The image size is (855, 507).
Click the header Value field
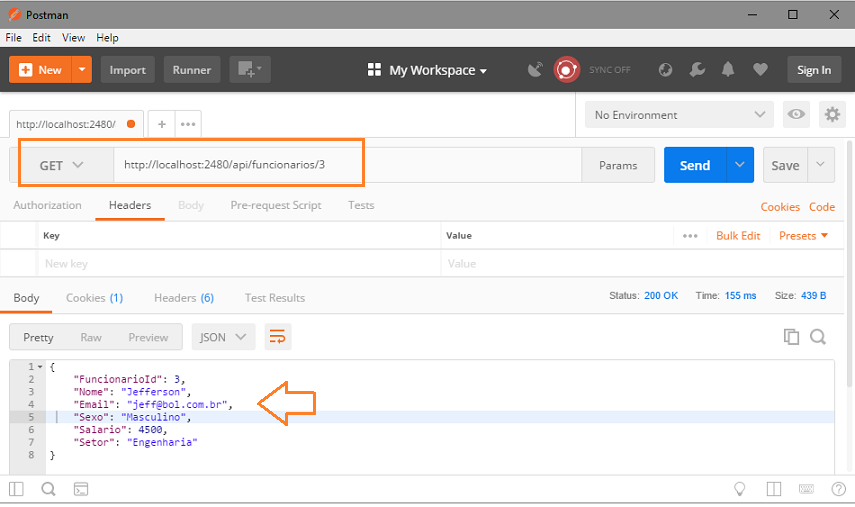coord(642,264)
